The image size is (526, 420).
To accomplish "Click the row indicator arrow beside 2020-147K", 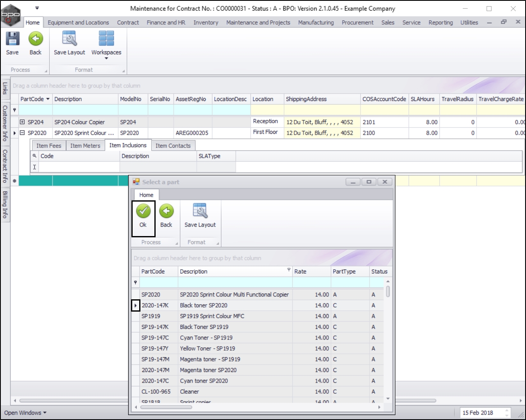I will tap(136, 305).
